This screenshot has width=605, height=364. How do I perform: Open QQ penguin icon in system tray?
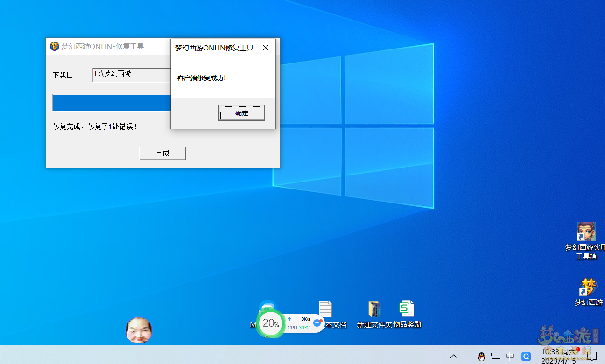coord(481,357)
